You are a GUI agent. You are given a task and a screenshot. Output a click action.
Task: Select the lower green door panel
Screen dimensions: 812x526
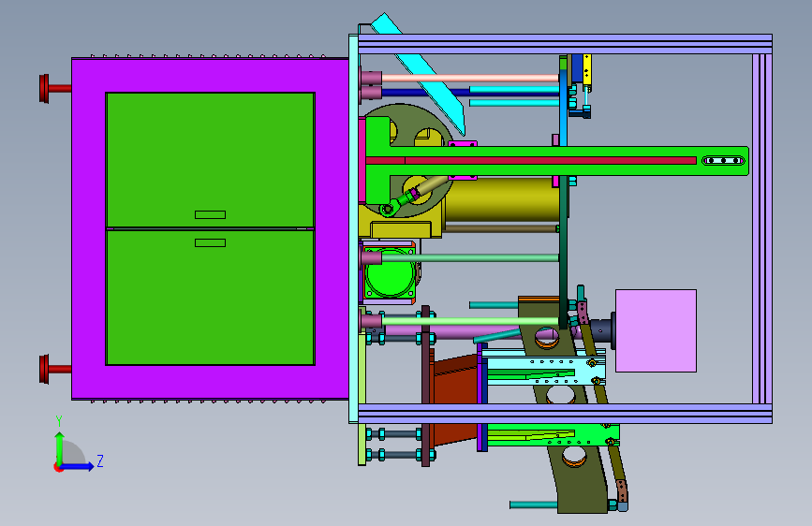click(x=210, y=298)
